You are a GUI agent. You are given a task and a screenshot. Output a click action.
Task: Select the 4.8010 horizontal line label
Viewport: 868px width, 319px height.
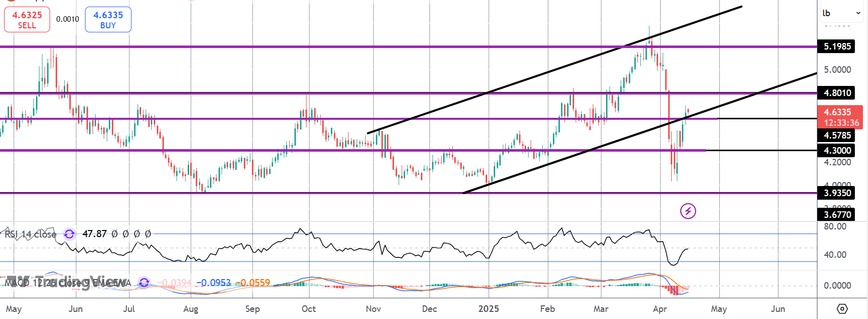click(837, 93)
